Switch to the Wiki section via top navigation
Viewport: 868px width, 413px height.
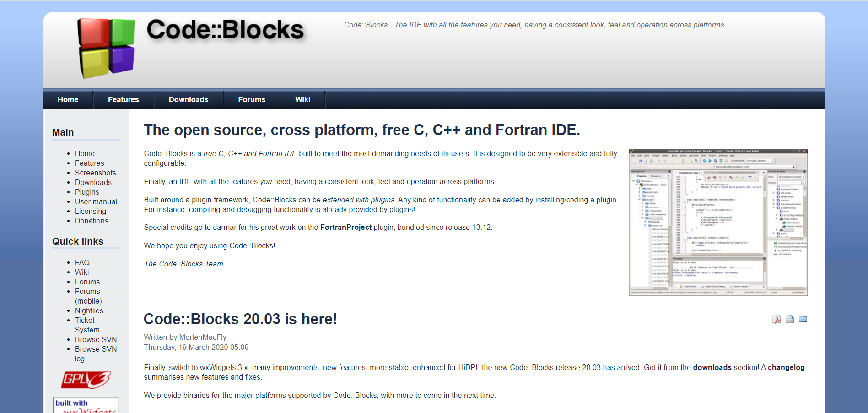coord(303,99)
